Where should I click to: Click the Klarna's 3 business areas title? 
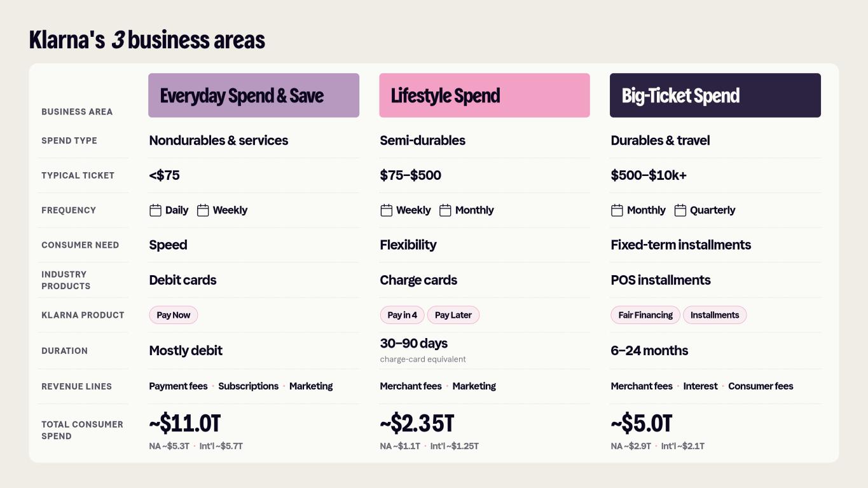[147, 40]
